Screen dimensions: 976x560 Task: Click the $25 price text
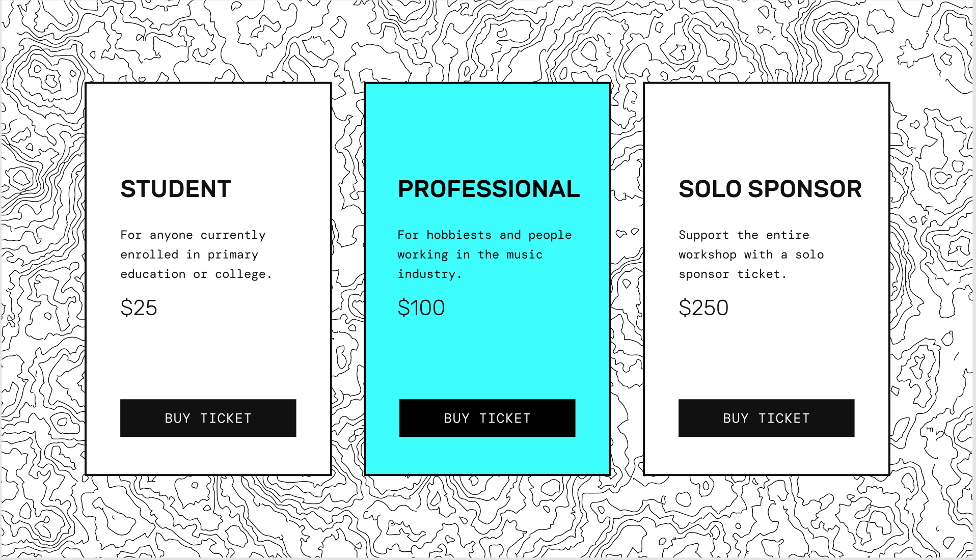click(x=139, y=307)
